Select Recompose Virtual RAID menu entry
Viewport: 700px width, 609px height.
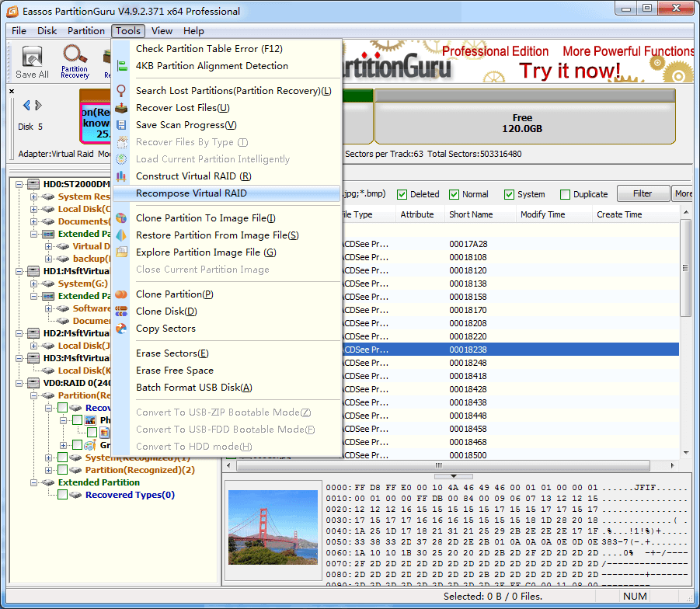pos(226,193)
